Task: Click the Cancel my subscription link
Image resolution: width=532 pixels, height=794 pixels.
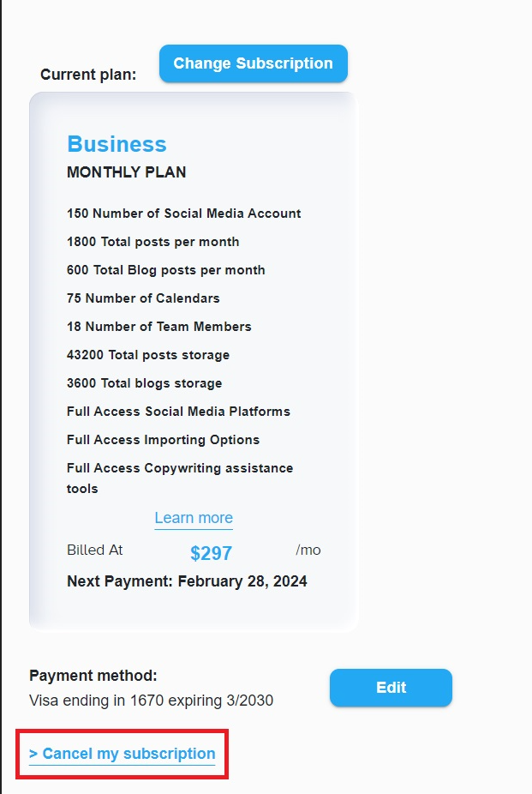Action: (x=123, y=754)
